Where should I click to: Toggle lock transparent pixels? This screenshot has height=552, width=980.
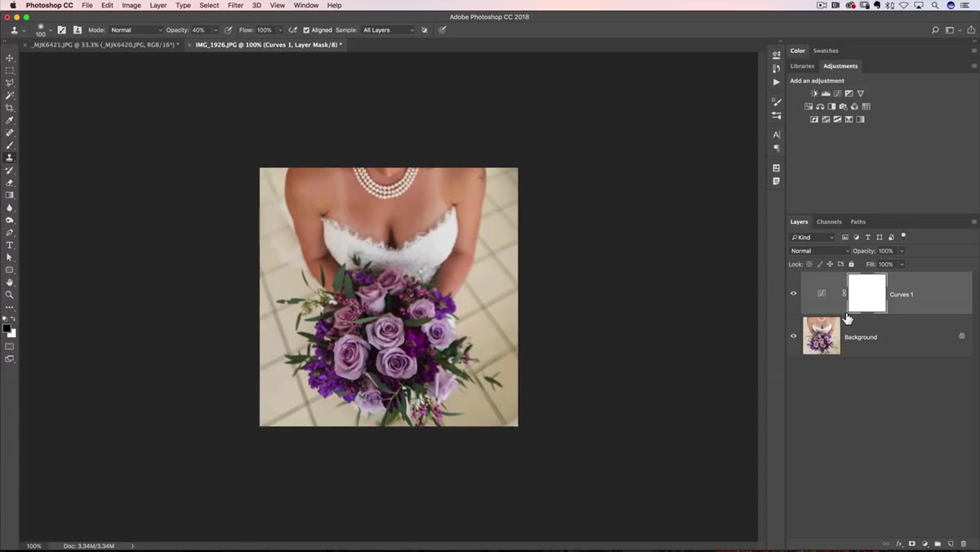[x=809, y=265]
